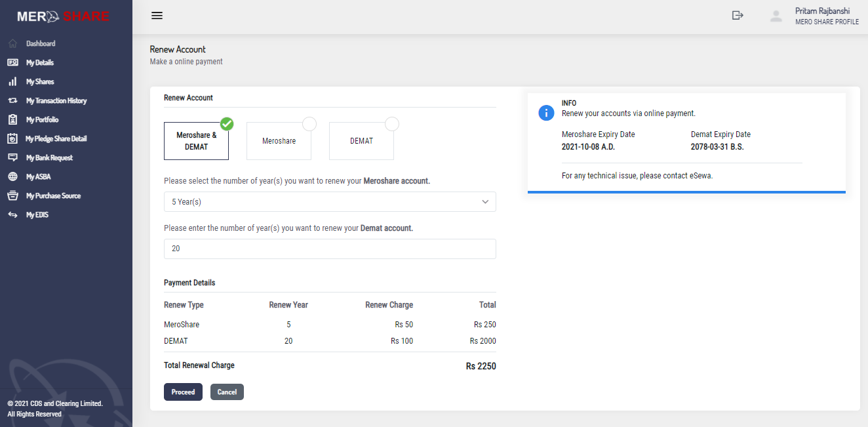The image size is (868, 427).
Task: Click the Demat years input containing 20
Action: click(330, 249)
